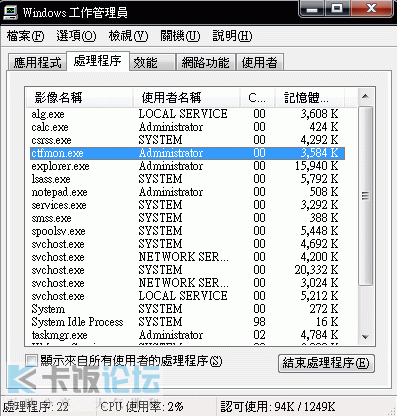Screen dimensions: 397x416
Task: Sort by 影像名稱 column header
Action: [x=79, y=98]
